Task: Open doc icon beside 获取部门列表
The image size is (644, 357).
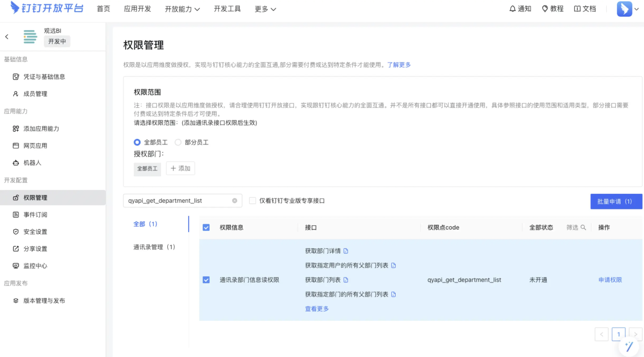Action: click(x=346, y=280)
